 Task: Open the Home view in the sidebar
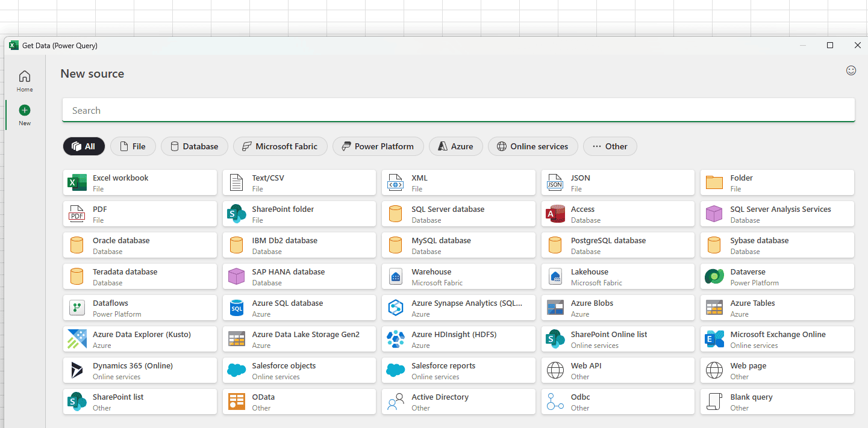coord(24,80)
